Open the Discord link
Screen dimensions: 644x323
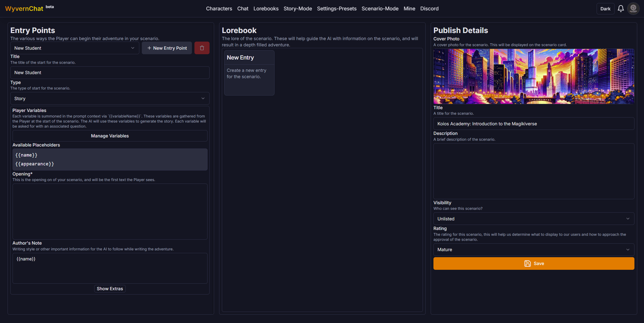429,9
